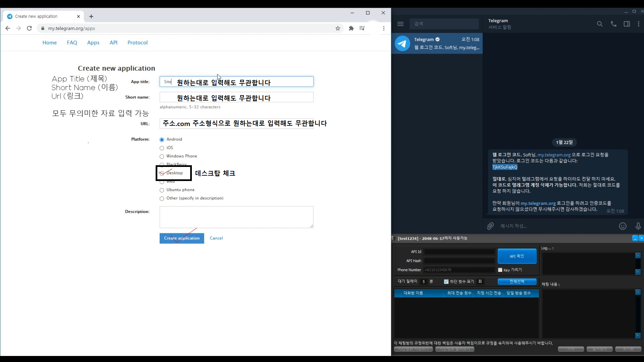The width and height of the screenshot is (644, 362).
Task: Enable the Key 가리기 checkbox
Action: coord(500,270)
